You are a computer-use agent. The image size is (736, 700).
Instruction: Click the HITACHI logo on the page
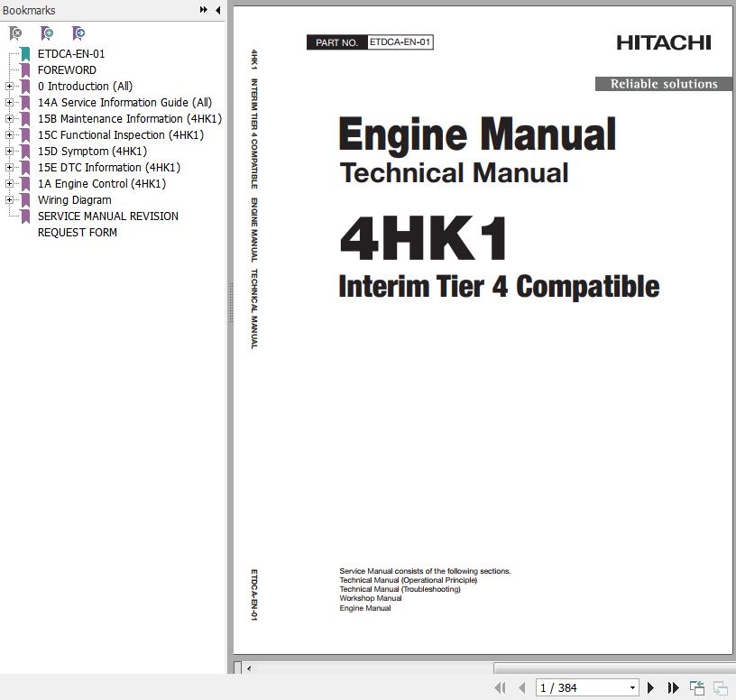pos(664,42)
